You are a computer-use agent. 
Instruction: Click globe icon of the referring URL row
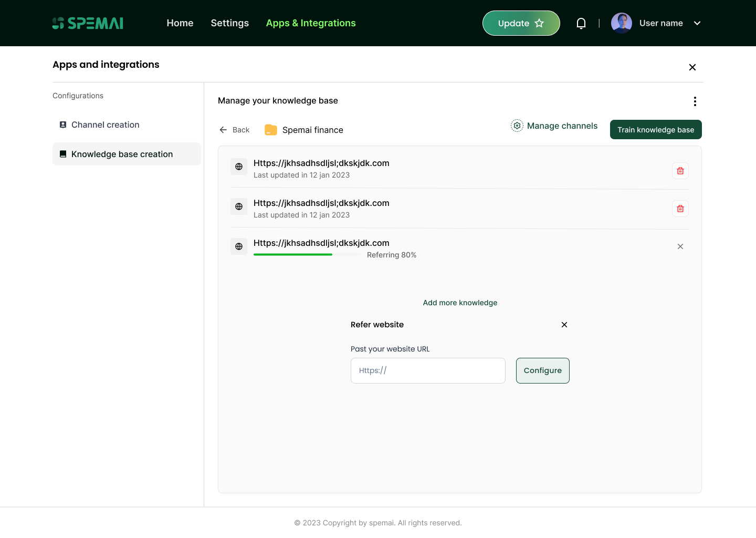239,246
